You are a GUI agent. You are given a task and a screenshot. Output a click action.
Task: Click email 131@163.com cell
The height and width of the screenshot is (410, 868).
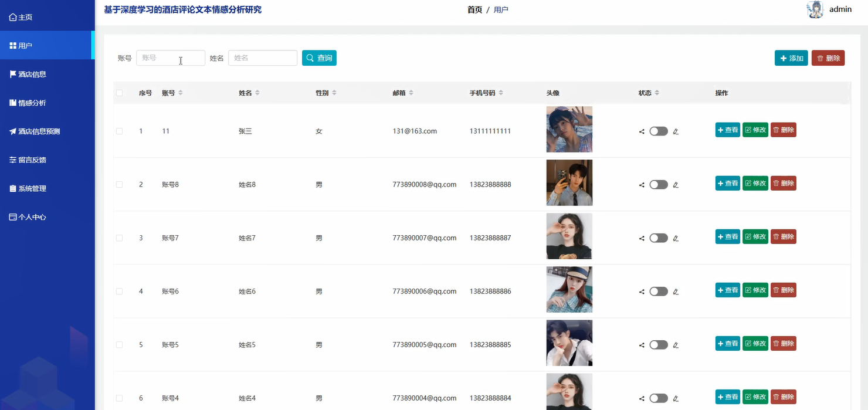[x=415, y=131]
